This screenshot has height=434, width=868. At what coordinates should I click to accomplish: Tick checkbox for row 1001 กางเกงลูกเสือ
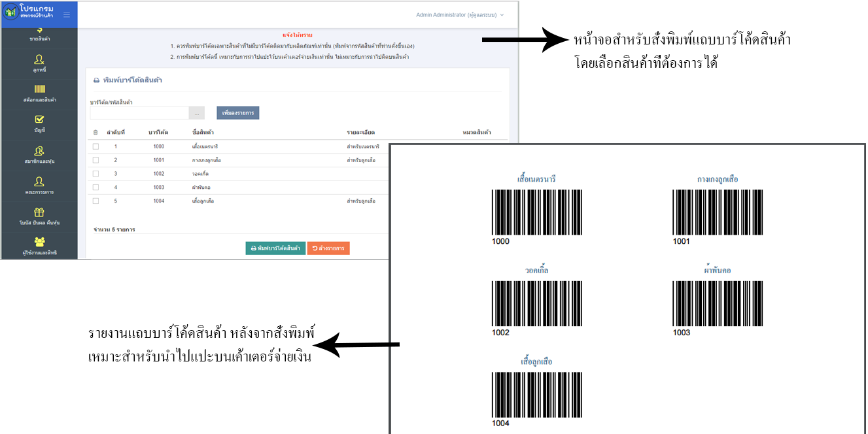coord(95,160)
